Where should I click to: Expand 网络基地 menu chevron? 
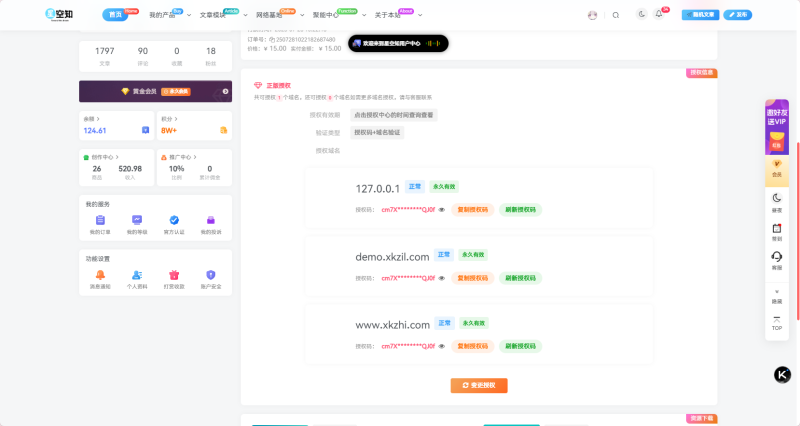[302, 15]
